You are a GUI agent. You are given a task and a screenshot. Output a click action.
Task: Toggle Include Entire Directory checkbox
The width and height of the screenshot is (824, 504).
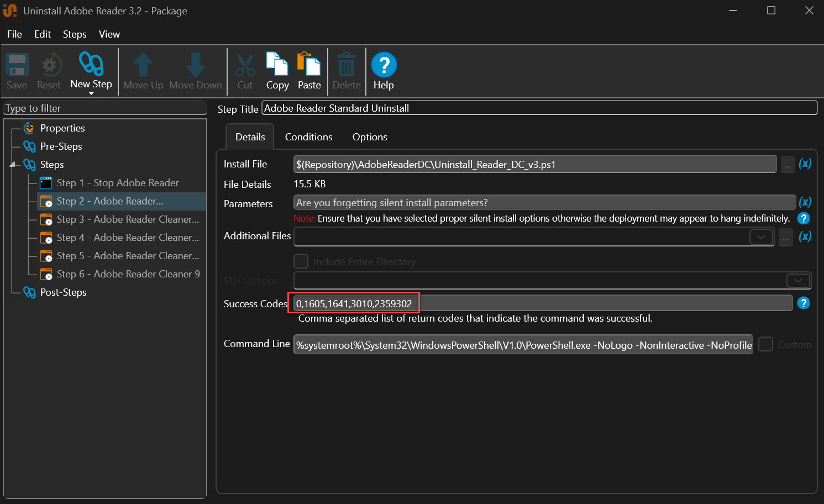click(301, 261)
